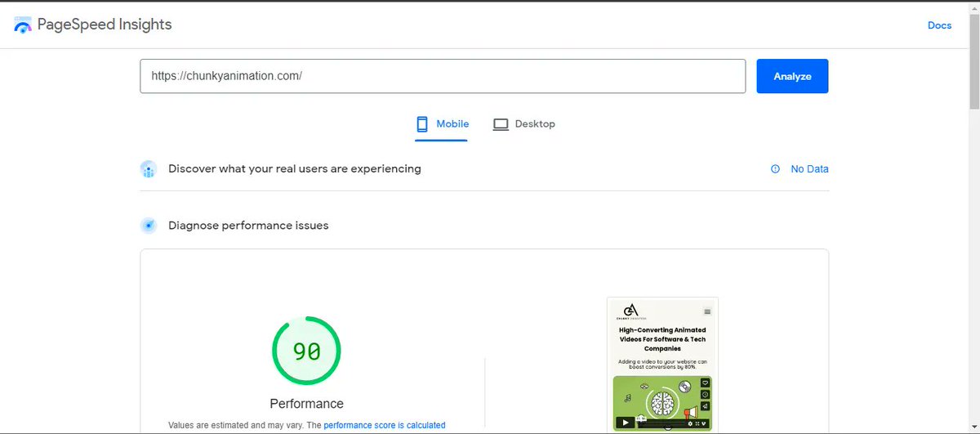Click the page's vertical scrollbar thumb
Viewport: 980px width, 434px height.
(973, 61)
